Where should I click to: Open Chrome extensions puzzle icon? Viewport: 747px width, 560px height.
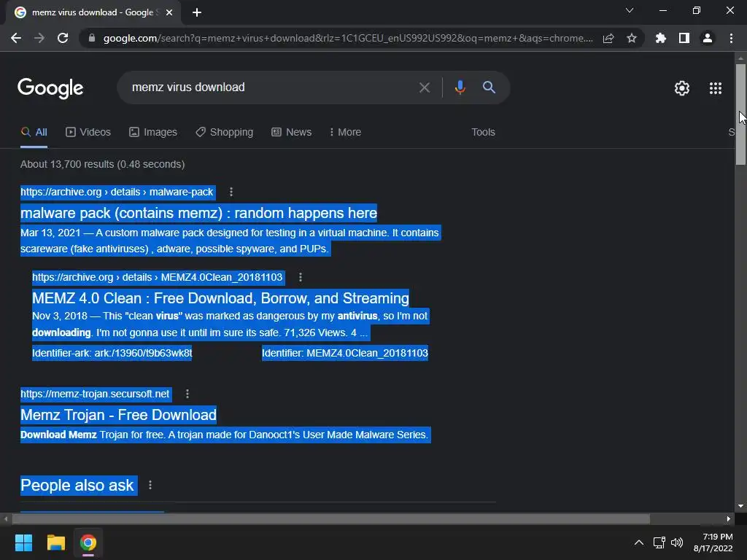[x=661, y=38]
